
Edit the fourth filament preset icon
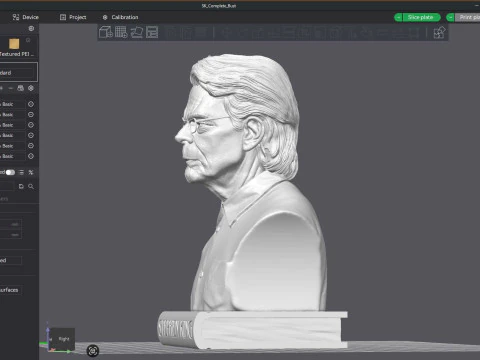(31, 135)
